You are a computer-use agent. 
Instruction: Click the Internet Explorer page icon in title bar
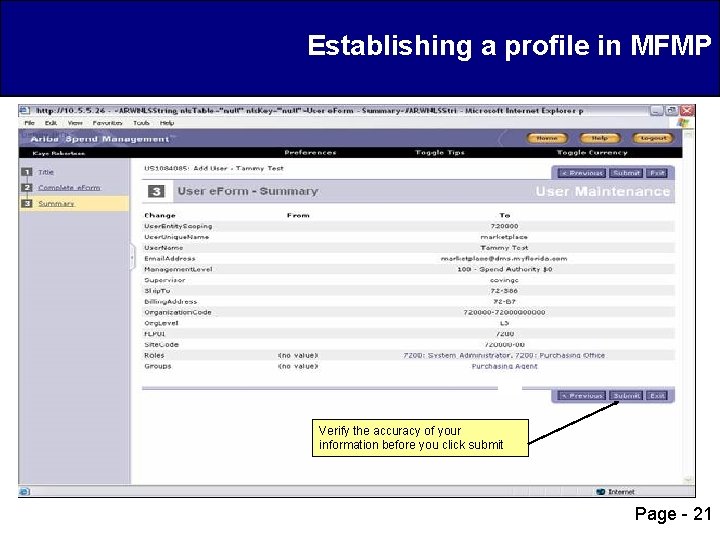pyautogui.click(x=25, y=111)
